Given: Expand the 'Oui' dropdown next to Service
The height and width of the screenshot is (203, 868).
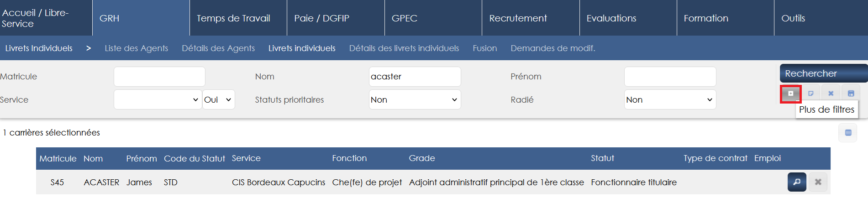Looking at the screenshot, I should 218,99.
